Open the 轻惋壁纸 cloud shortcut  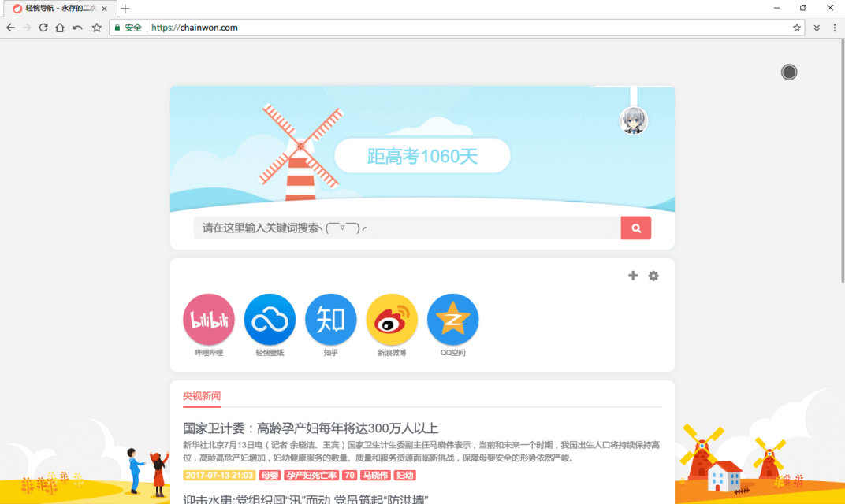click(270, 320)
